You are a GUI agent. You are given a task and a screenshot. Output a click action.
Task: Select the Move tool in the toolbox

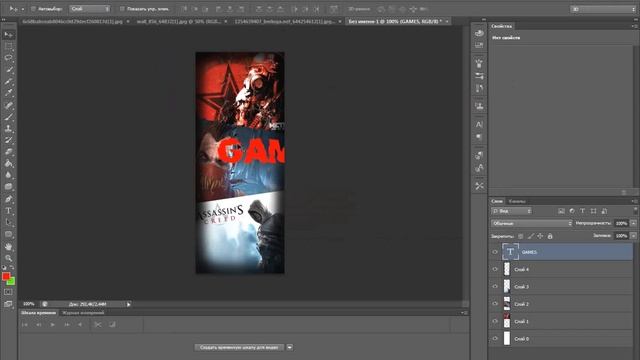[x=9, y=35]
